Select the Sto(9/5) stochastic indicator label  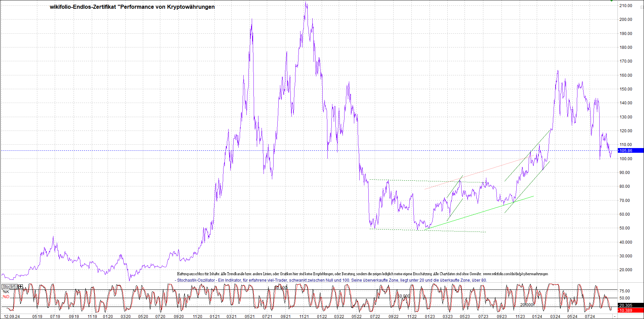[x=10, y=287]
